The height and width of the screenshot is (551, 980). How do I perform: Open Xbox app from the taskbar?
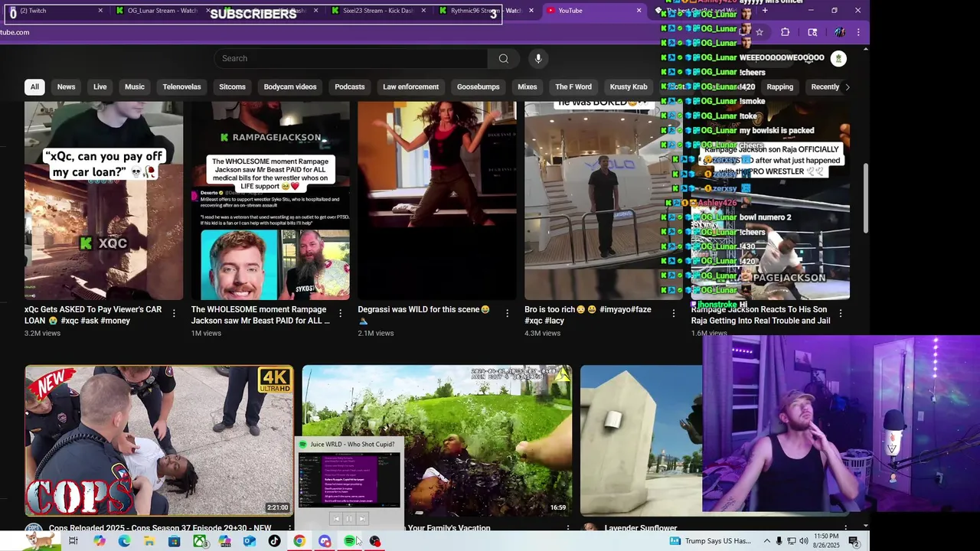point(199,541)
